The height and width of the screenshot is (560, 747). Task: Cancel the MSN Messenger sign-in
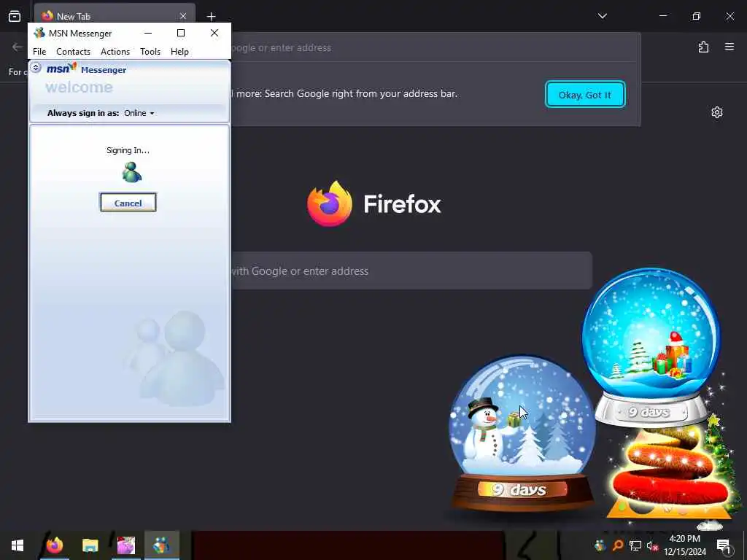[x=128, y=203]
